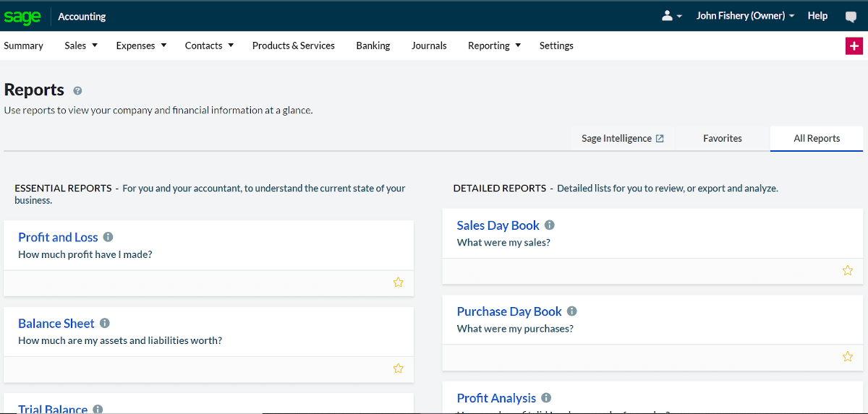This screenshot has height=414, width=868.
Task: Click the Sage logo
Action: pyautogui.click(x=22, y=16)
